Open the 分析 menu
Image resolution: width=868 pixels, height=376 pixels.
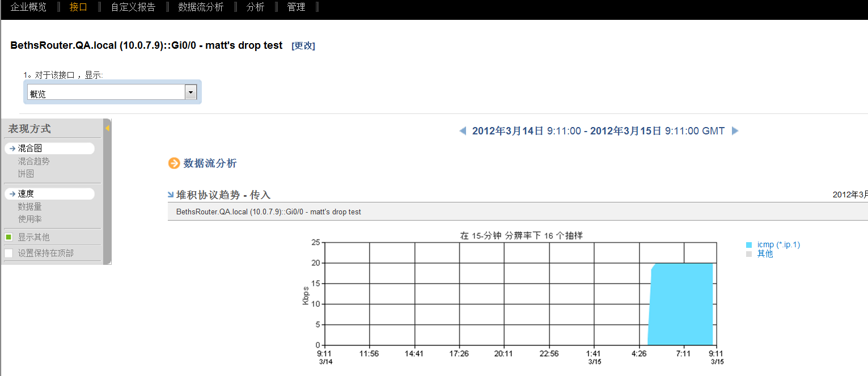[x=255, y=7]
